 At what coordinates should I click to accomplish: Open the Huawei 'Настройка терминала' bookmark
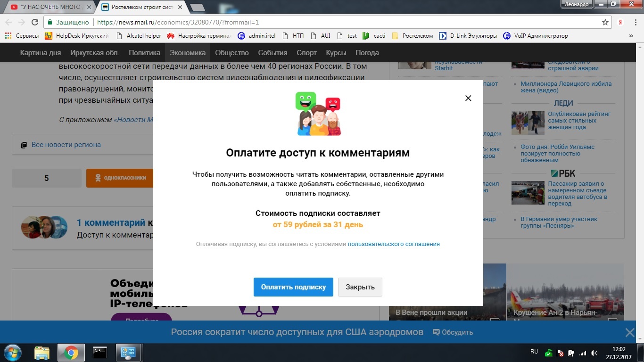point(199,35)
